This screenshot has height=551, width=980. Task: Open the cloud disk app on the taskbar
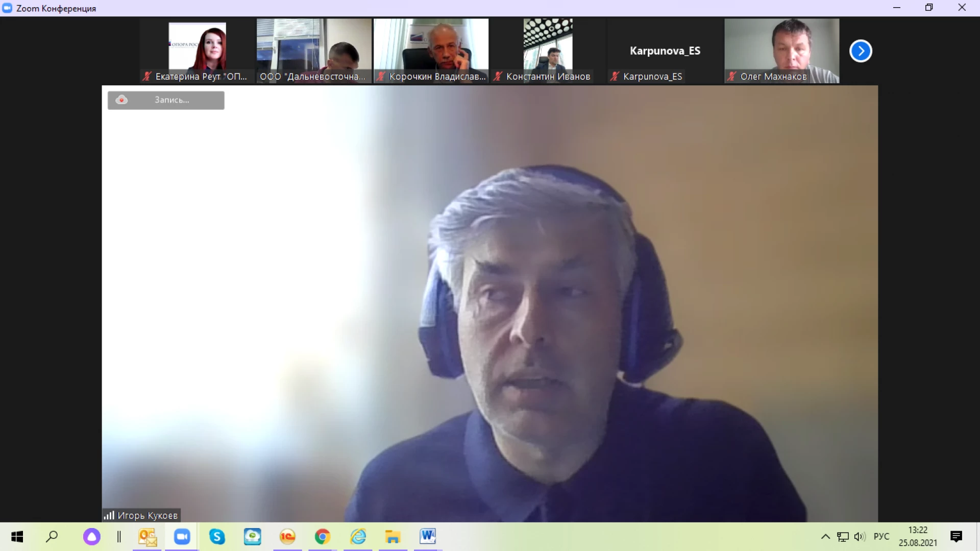(252, 537)
